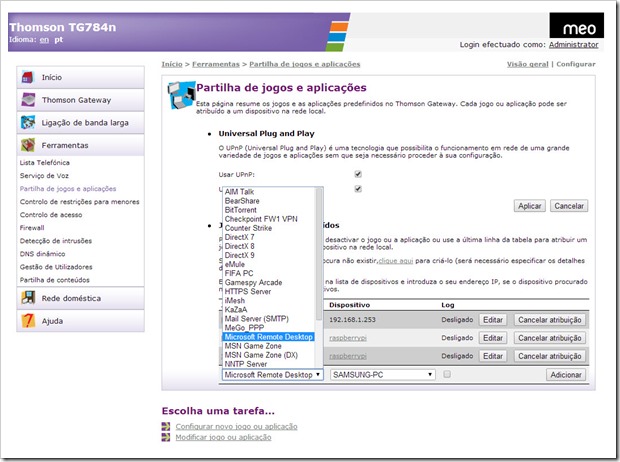The height and width of the screenshot is (462, 620).
Task: Select DirectX 8 option
Action: [x=239, y=246]
